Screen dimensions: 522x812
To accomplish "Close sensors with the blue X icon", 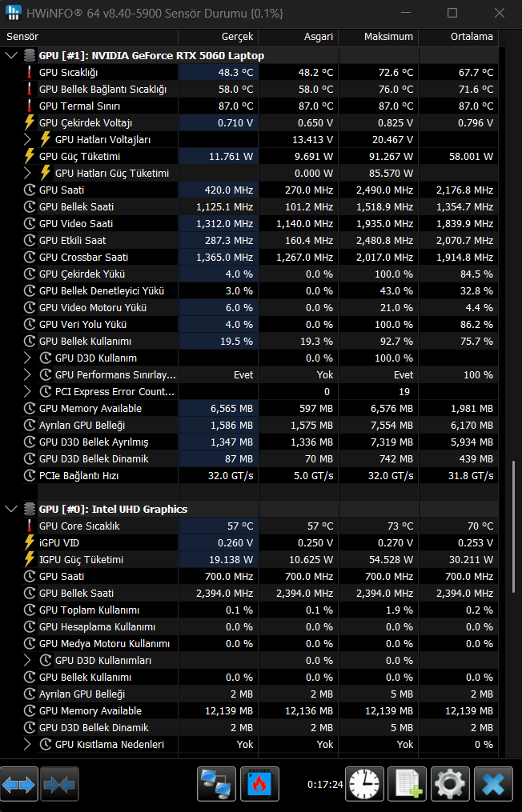I will pos(493,784).
